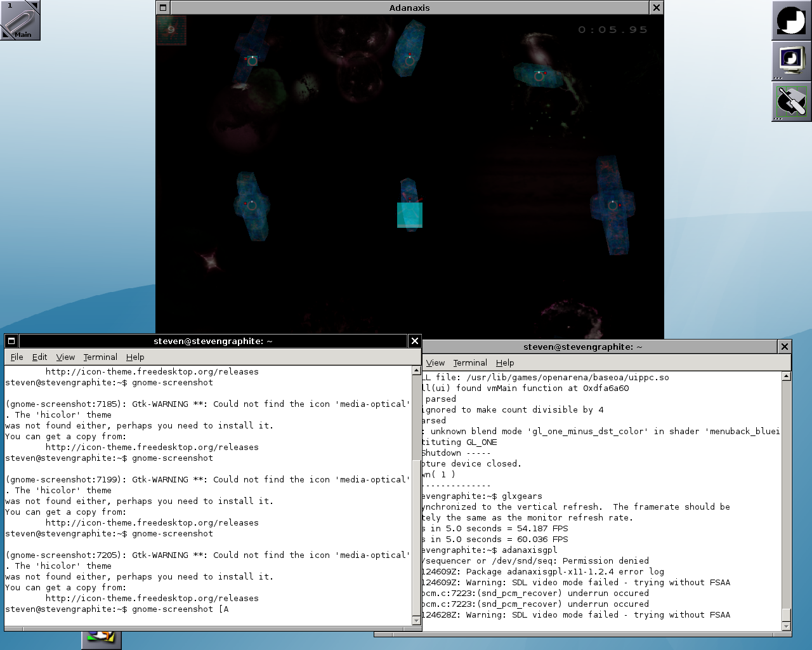Open the Edit menu in the terminal
Image resolution: width=812 pixels, height=650 pixels.
(x=39, y=357)
